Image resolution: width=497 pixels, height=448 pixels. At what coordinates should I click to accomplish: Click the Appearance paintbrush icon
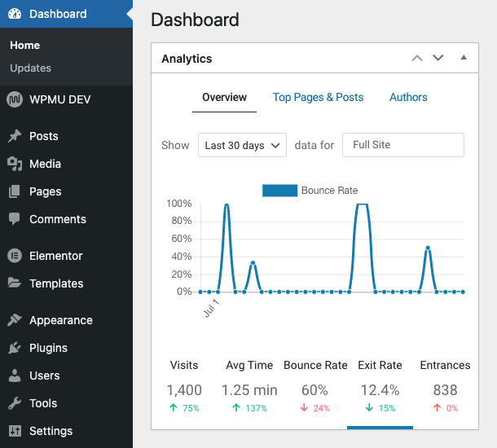(x=14, y=320)
